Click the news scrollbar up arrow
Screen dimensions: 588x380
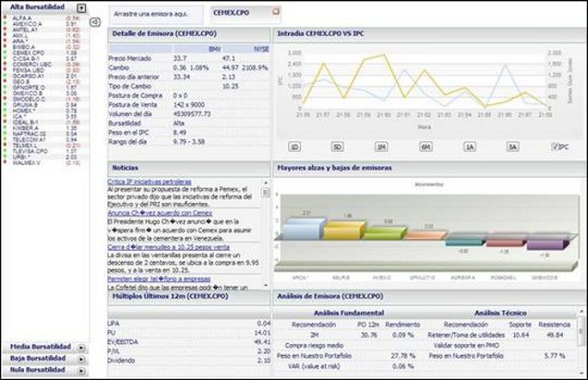pos(266,183)
